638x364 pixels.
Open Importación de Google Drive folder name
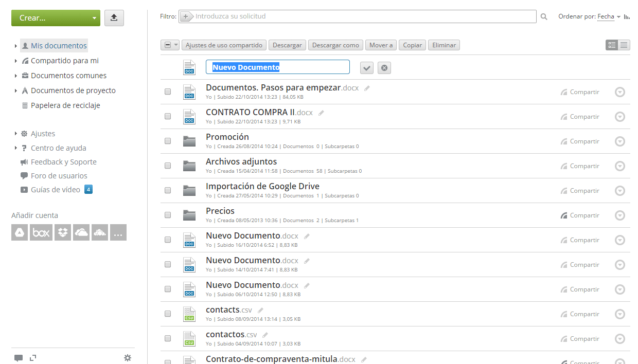(262, 186)
